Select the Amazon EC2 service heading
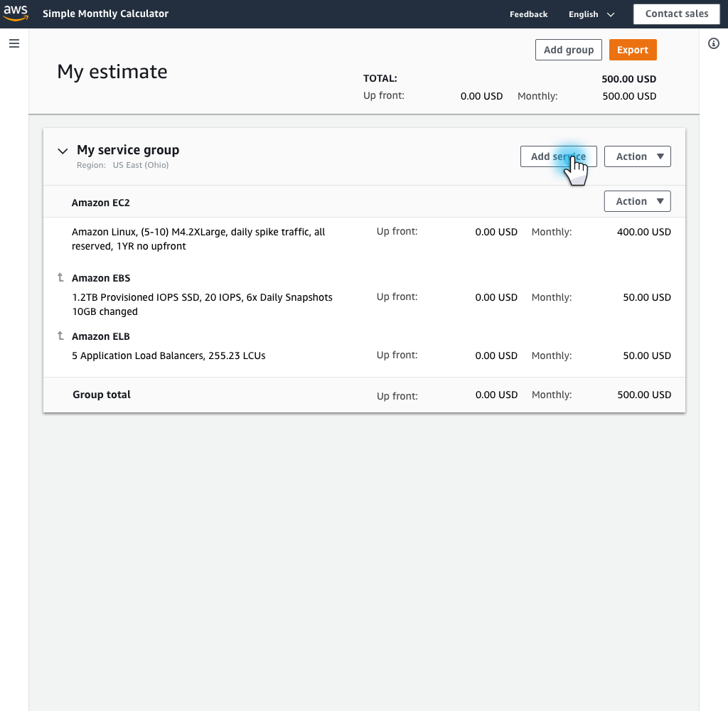Screen dimensions: 728x711 (x=100, y=203)
